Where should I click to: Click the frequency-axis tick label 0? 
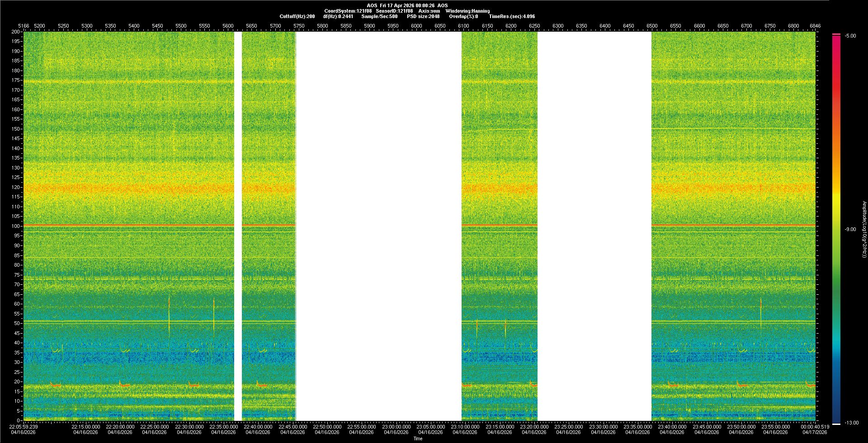point(19,420)
